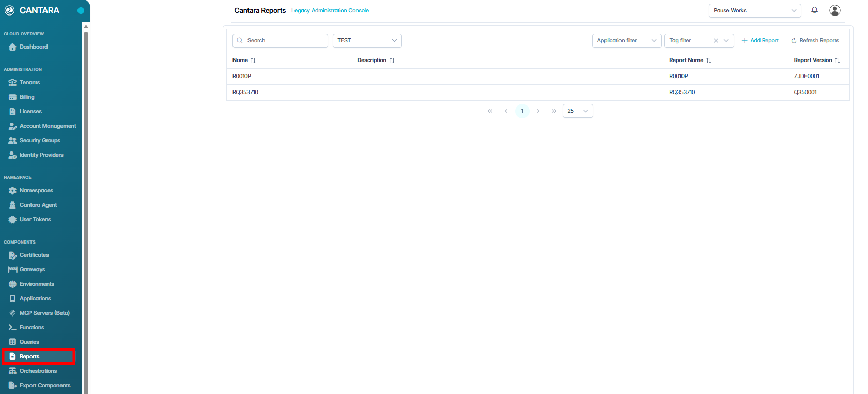Open the TEST environment dropdown
This screenshot has width=868, height=394.
point(367,40)
